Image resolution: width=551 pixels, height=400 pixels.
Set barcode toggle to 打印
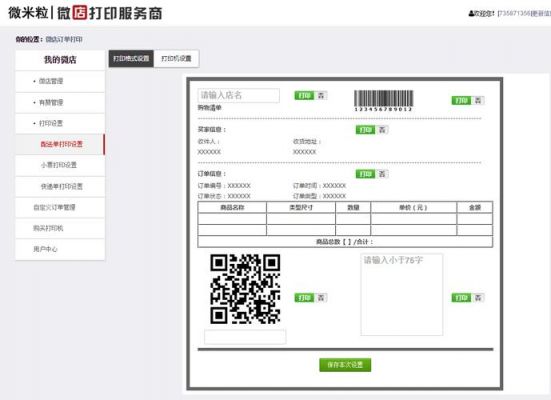point(461,101)
